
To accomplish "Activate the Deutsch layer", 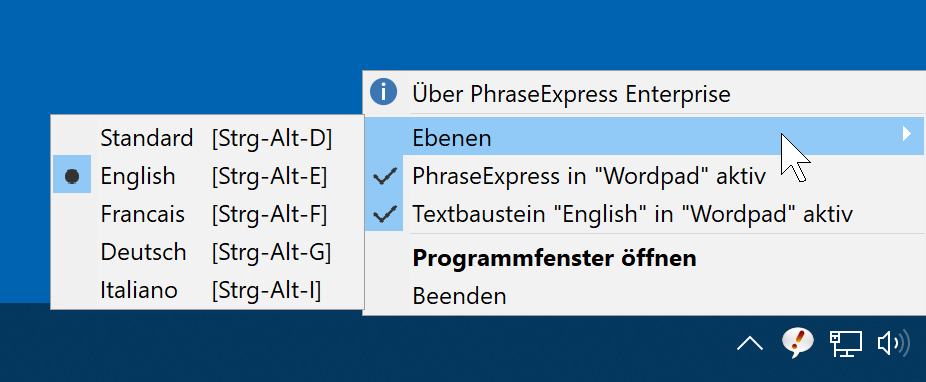I will point(207,252).
